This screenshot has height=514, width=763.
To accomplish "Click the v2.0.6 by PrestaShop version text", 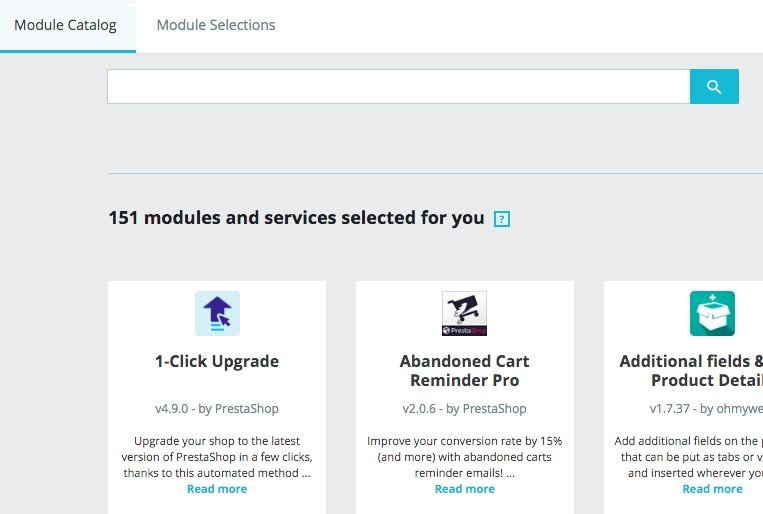I will [x=464, y=409].
